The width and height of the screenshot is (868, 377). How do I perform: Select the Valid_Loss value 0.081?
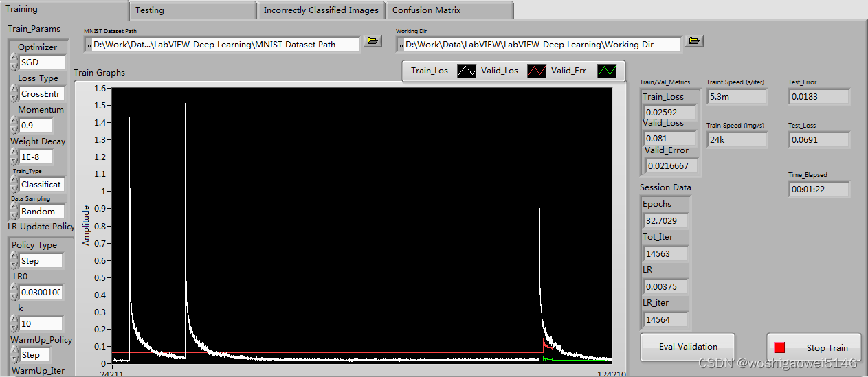click(669, 139)
